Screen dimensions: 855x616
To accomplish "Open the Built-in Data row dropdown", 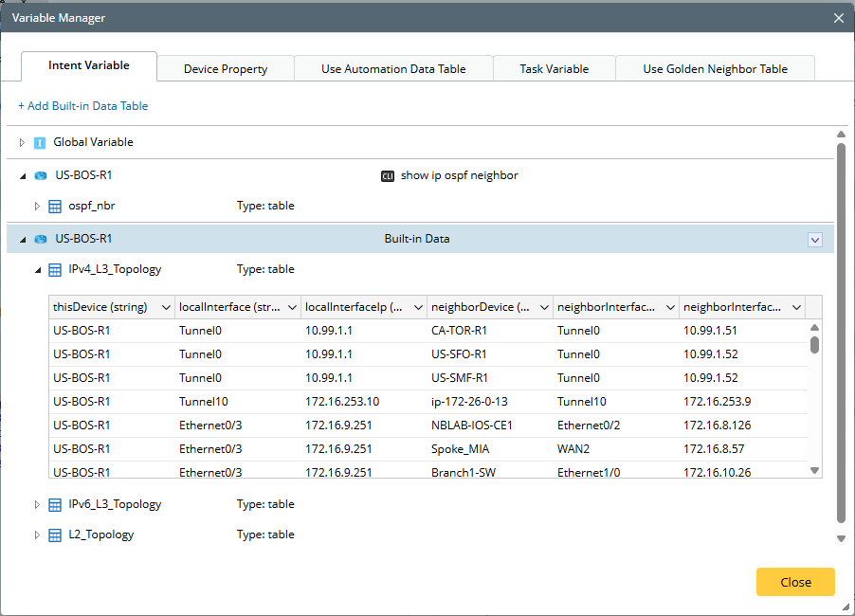I will pos(814,240).
